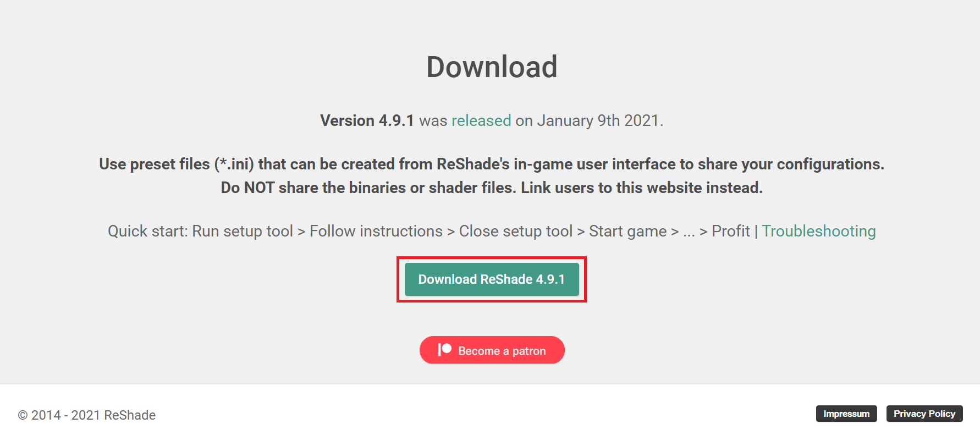This screenshot has height=429, width=980.
Task: Click the green Download ReShade 4.9.1 button
Action: pos(492,279)
